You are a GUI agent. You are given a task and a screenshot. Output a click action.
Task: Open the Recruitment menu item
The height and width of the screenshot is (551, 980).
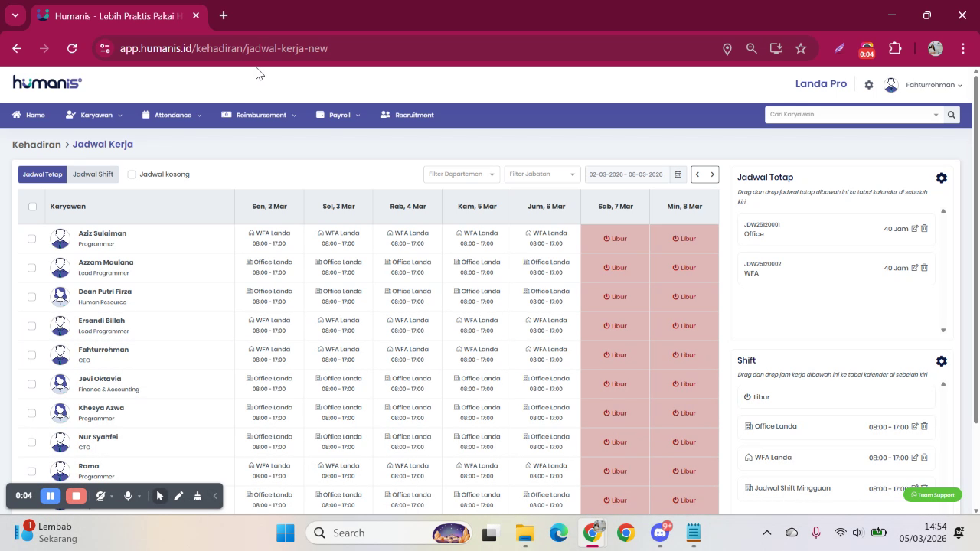pyautogui.click(x=407, y=115)
